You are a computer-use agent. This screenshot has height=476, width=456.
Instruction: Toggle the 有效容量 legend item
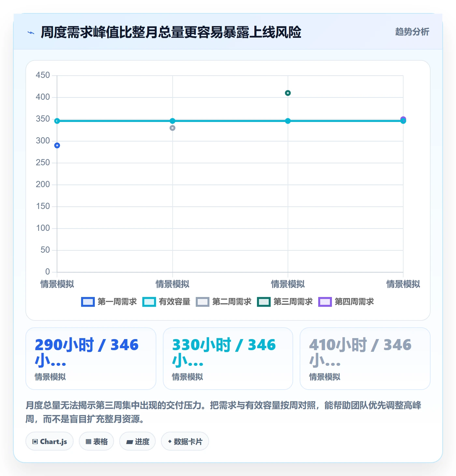pyautogui.click(x=166, y=302)
